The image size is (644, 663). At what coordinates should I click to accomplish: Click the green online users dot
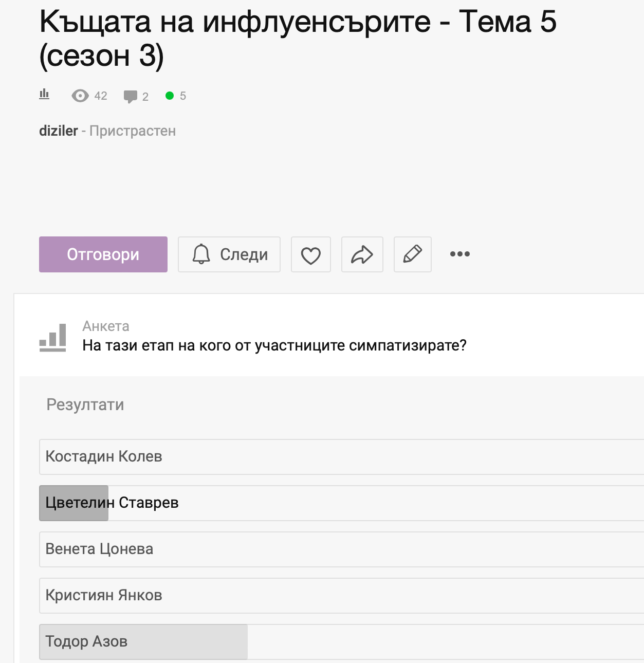point(170,96)
